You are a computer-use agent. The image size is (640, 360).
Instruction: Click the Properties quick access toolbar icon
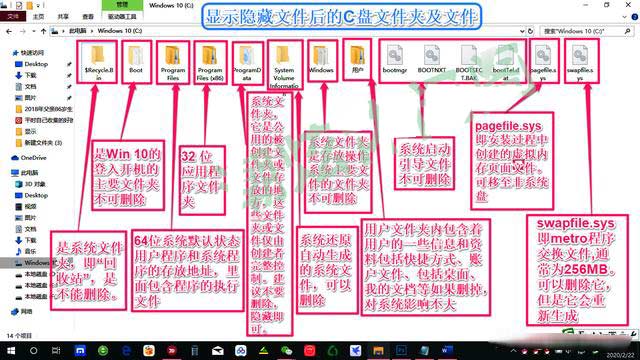tap(19, 6)
